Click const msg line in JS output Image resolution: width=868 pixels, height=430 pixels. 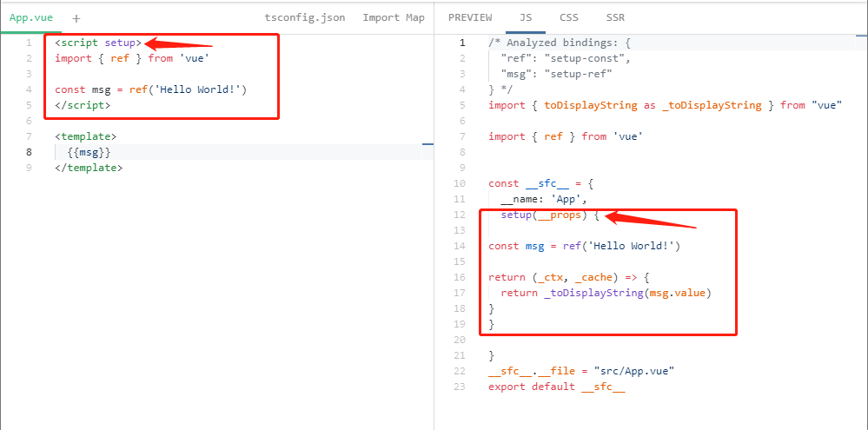point(584,246)
